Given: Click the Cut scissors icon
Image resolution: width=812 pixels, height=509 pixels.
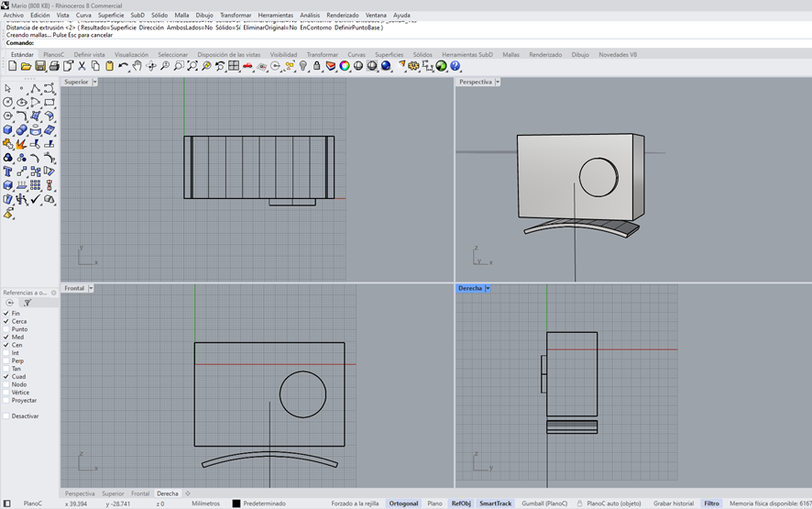Looking at the screenshot, I should point(82,67).
